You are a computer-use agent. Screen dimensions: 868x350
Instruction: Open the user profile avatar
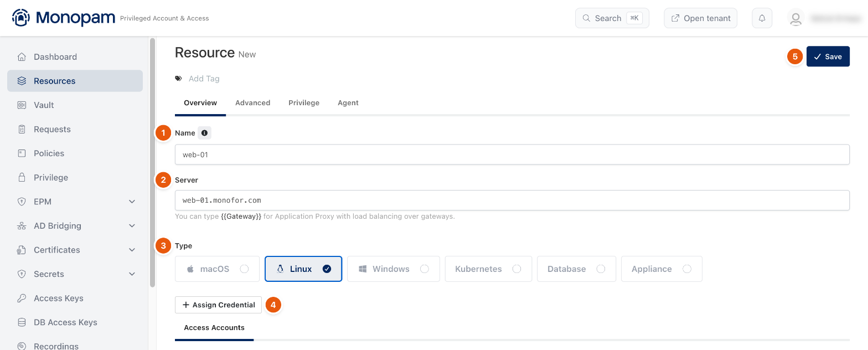click(795, 18)
